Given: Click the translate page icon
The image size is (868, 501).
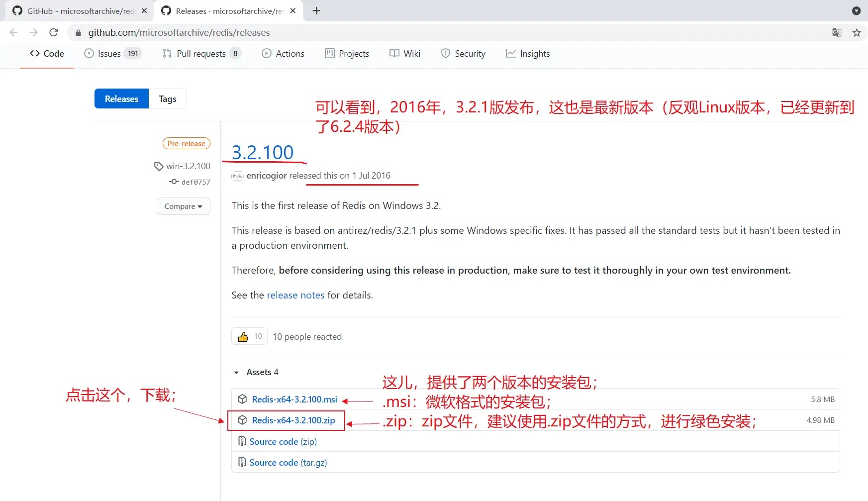Looking at the screenshot, I should [837, 33].
